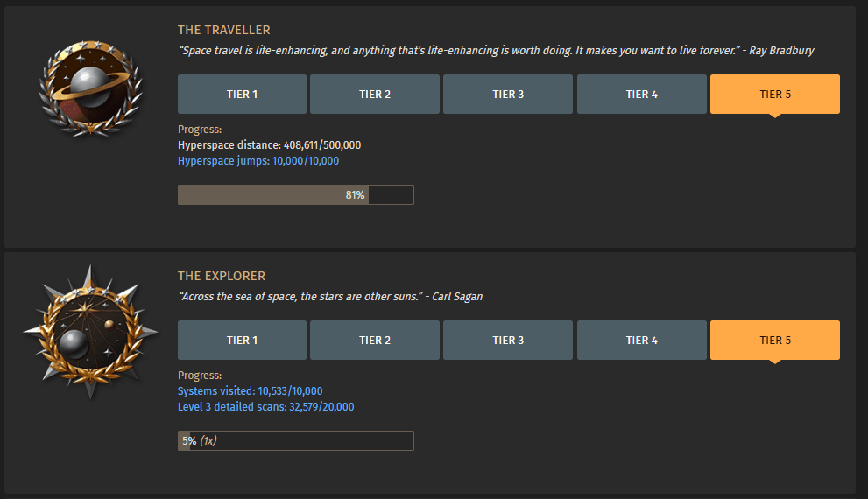Open Tier 2 of The Explorer
This screenshot has height=499, width=868.
[375, 341]
